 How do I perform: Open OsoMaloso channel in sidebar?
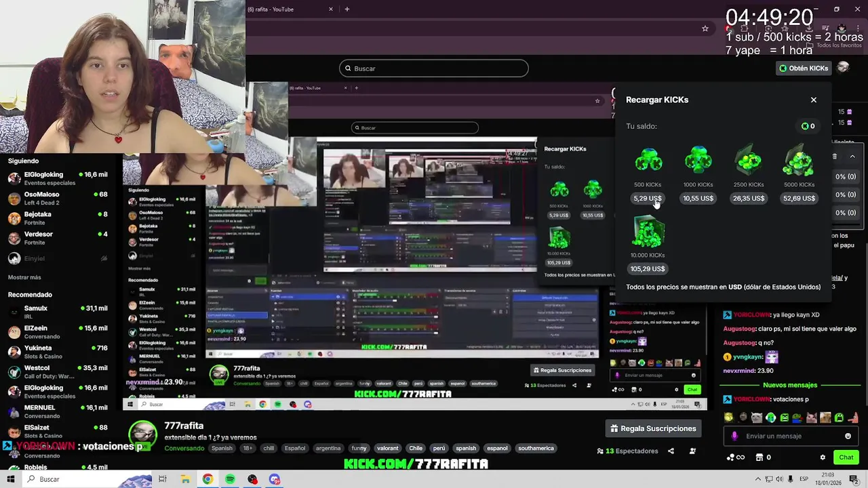(58, 199)
